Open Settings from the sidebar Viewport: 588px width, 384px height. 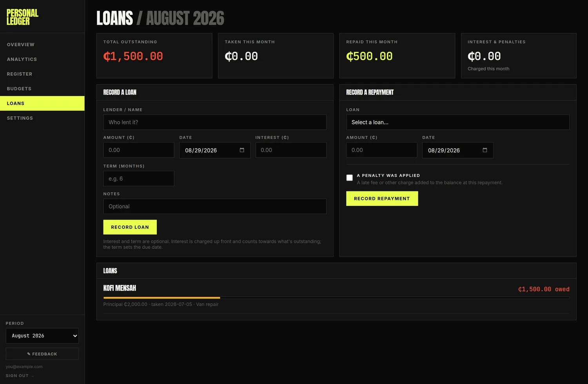click(x=42, y=118)
